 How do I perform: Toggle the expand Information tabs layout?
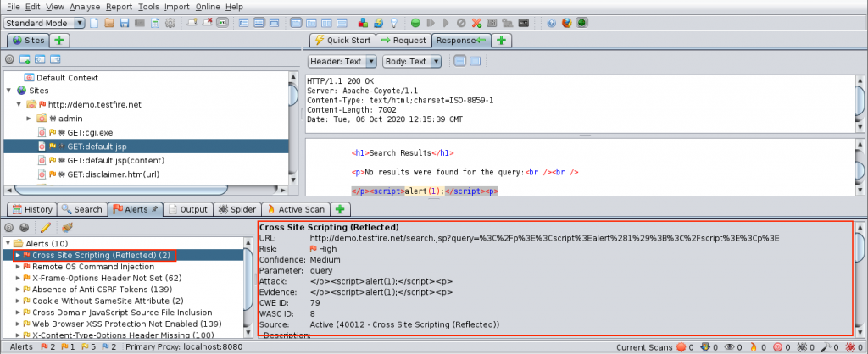click(x=259, y=23)
